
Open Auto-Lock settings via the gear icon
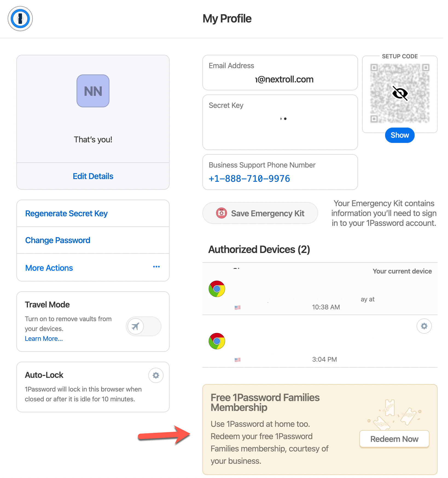(156, 375)
